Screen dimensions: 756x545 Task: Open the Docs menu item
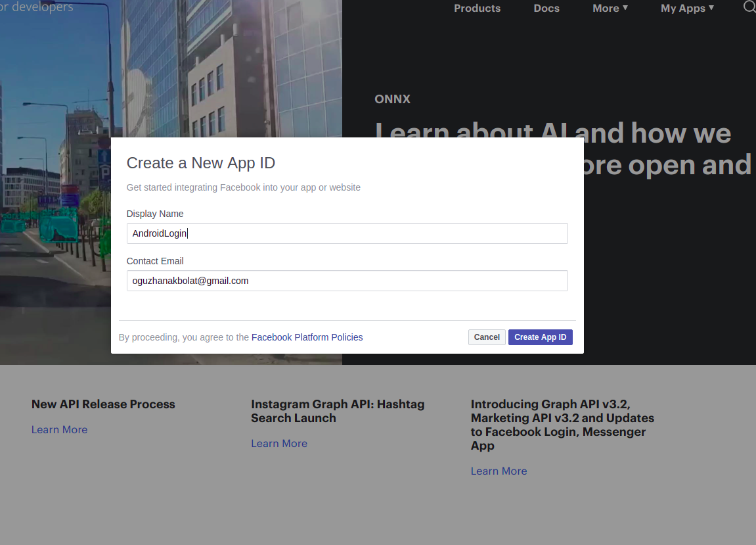[x=546, y=9]
